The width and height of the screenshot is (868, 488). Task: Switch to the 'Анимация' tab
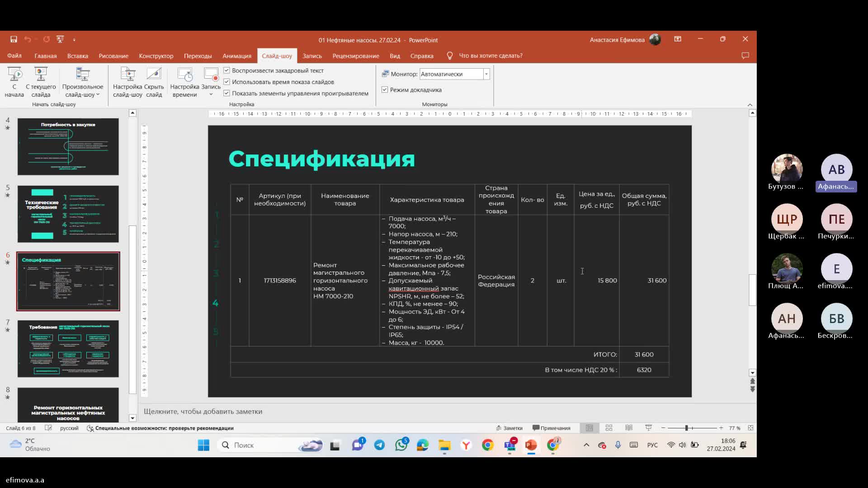(x=237, y=56)
